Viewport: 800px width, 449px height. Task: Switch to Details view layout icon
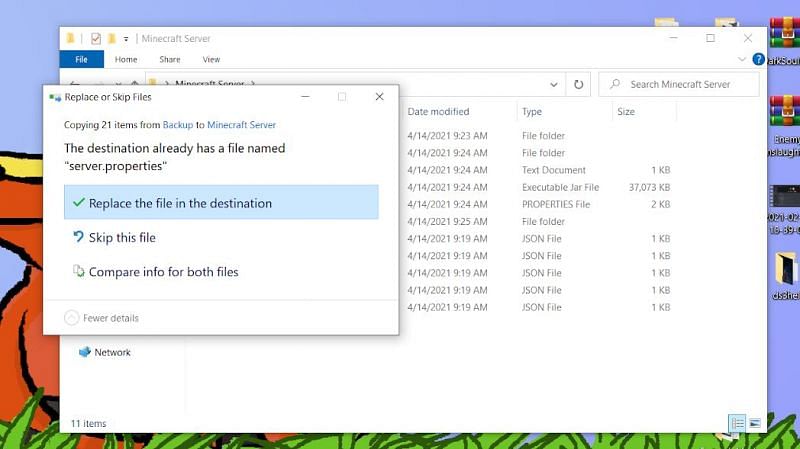click(737, 424)
